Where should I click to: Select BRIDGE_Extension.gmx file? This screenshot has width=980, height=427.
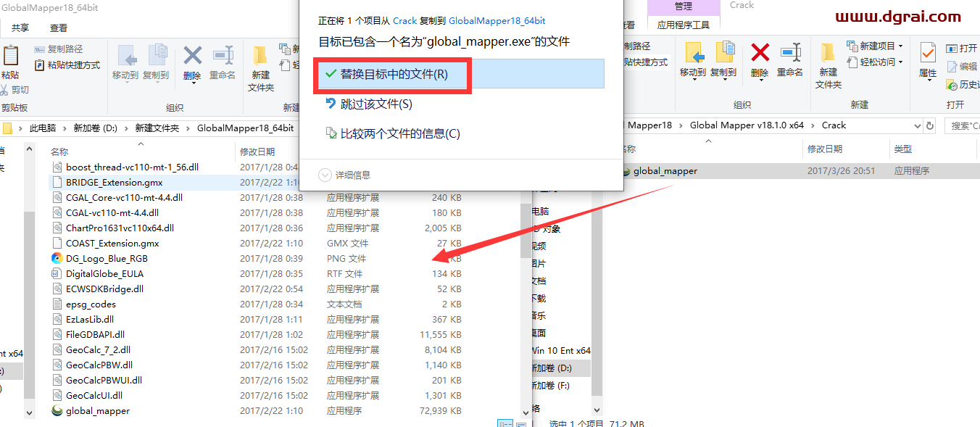114,182
